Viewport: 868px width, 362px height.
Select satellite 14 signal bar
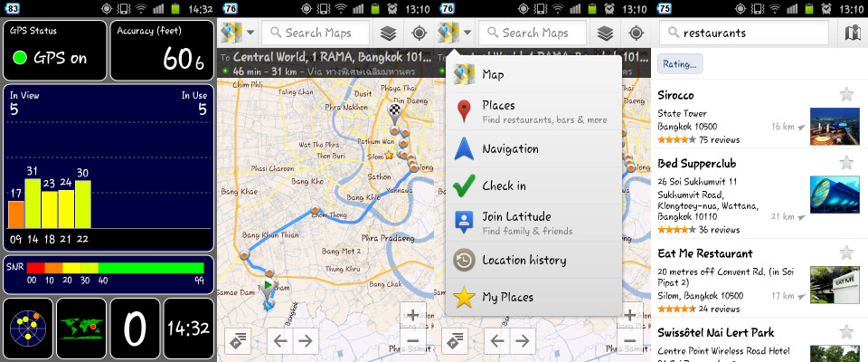[x=33, y=204]
